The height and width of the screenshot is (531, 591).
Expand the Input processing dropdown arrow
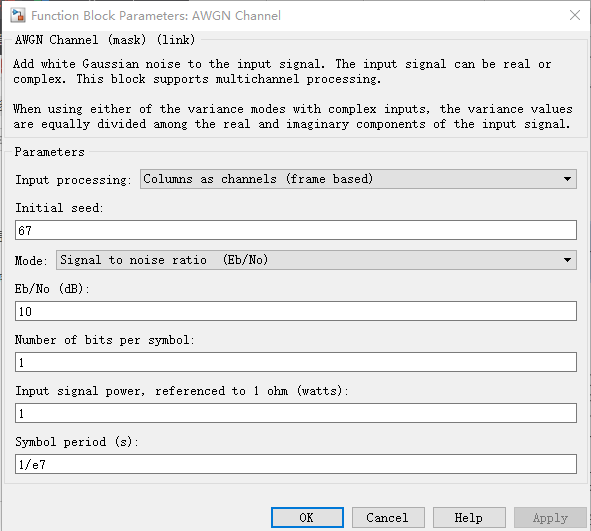pos(567,179)
